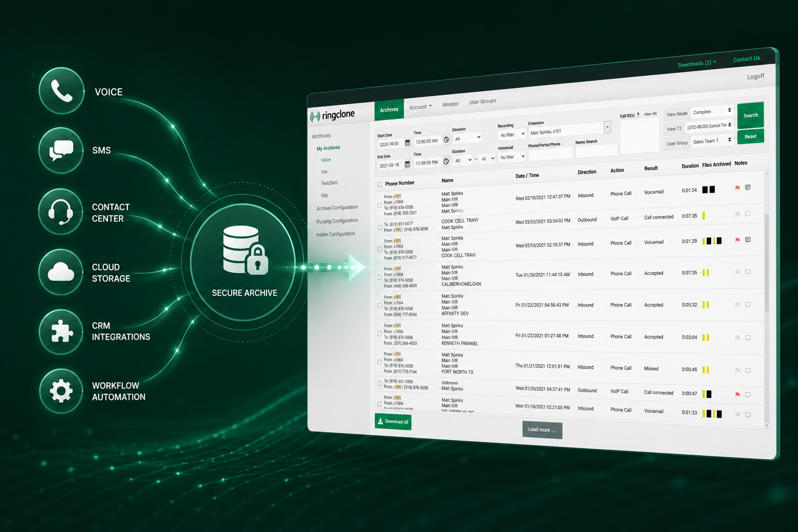The height and width of the screenshot is (532, 798).
Task: Click the clock icon beside 12:00:00 AM
Action: tap(446, 140)
